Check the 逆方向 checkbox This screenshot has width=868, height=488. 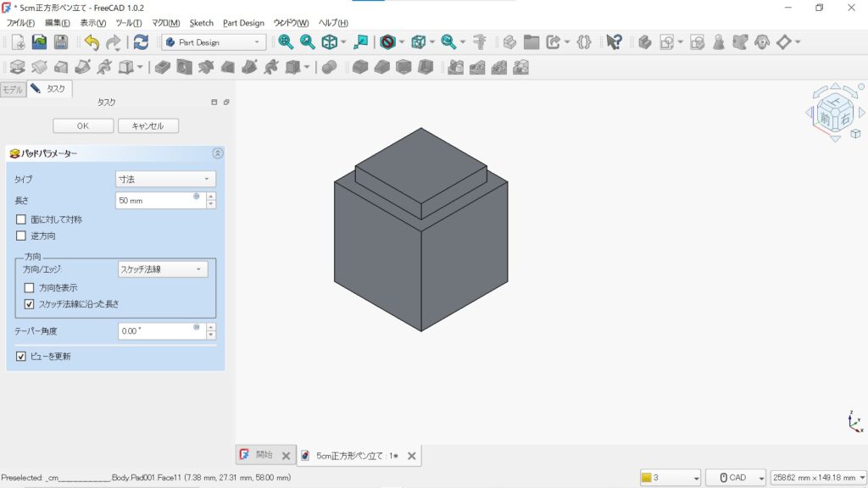[x=21, y=236]
